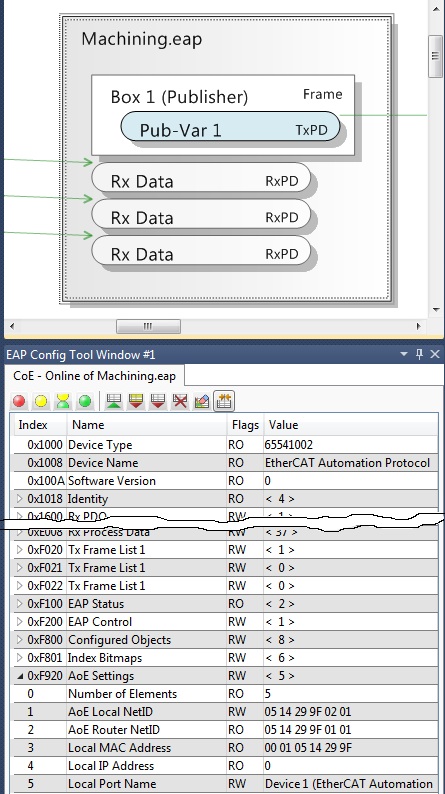
Task: Click the horizontal scrollbar thumb in the diagram
Action: 148,326
